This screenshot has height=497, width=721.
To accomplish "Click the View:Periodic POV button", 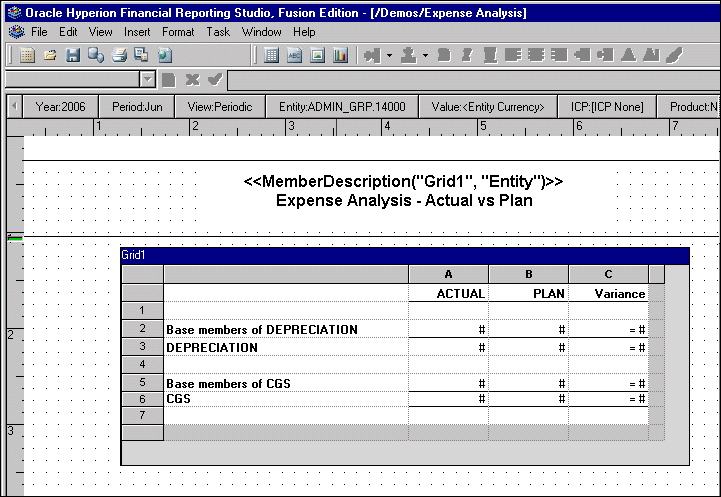I will click(220, 107).
